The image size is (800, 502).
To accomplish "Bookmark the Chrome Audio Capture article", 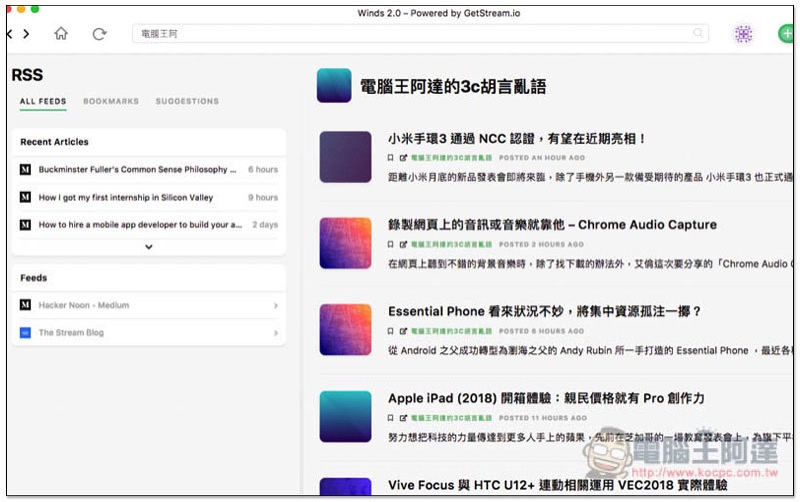I will pyautogui.click(x=390, y=245).
